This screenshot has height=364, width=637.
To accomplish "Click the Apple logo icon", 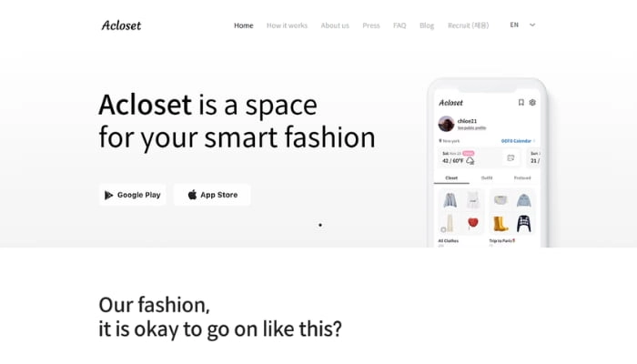I will [192, 195].
